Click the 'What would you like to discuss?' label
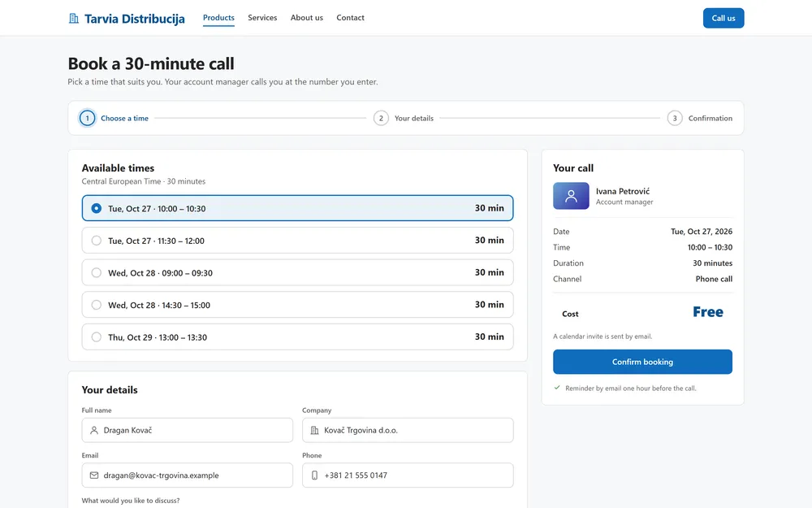The height and width of the screenshot is (508, 812). pos(131,501)
